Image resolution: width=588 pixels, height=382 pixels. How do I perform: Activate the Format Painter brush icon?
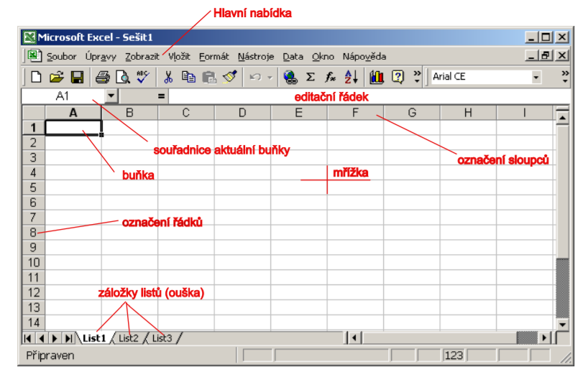pos(230,77)
